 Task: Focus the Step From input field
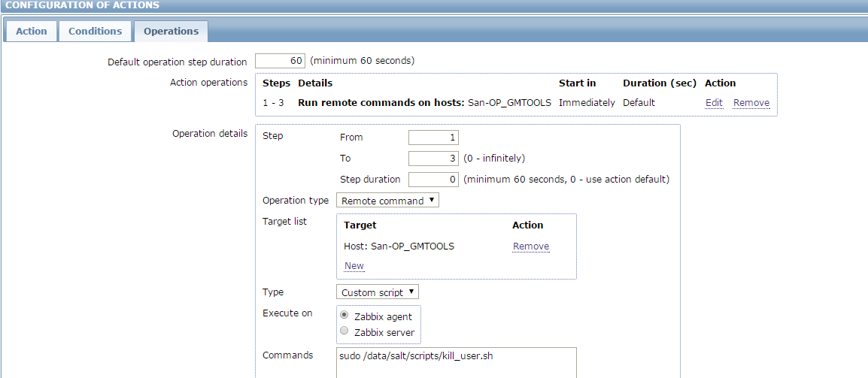pos(433,138)
